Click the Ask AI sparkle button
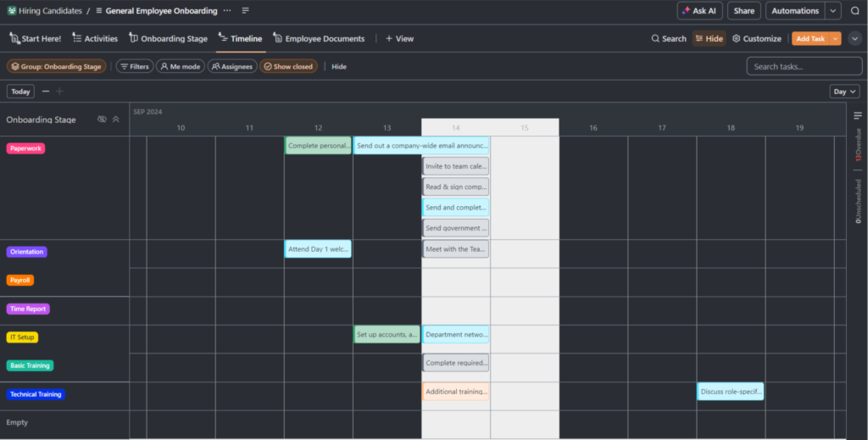This screenshot has height=440, width=868. tap(699, 10)
